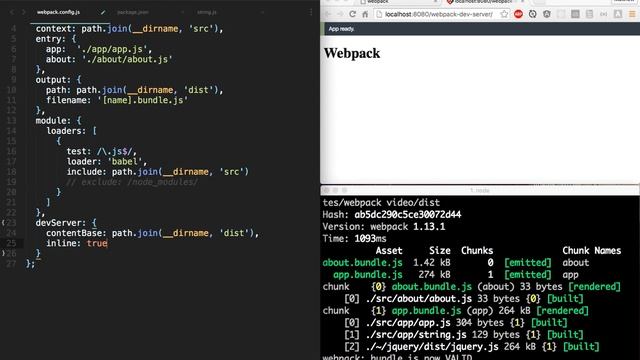Click the contentBase property in devServer
The image size is (640, 360).
[76, 233]
